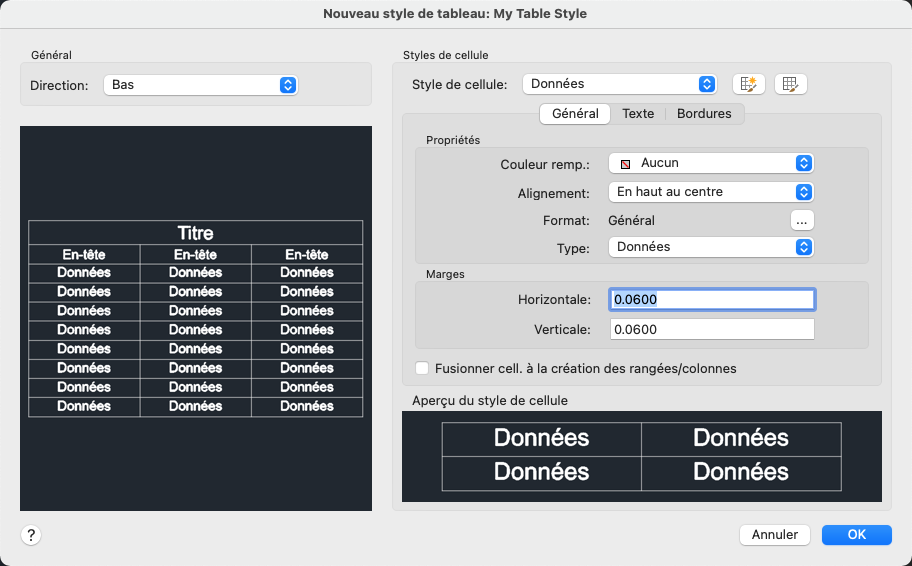Click the table style preview's Titre cell
Viewport: 912px width, 566px height.
coord(195,233)
